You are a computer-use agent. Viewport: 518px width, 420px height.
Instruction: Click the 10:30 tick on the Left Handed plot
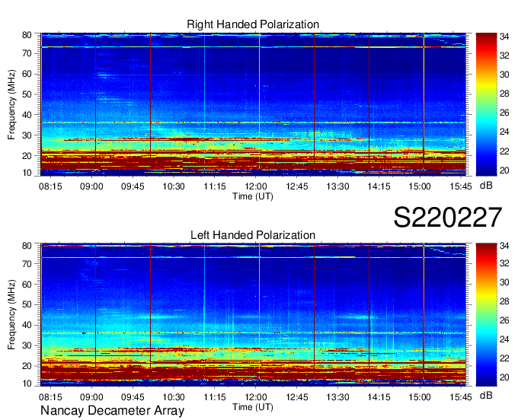coord(174,397)
